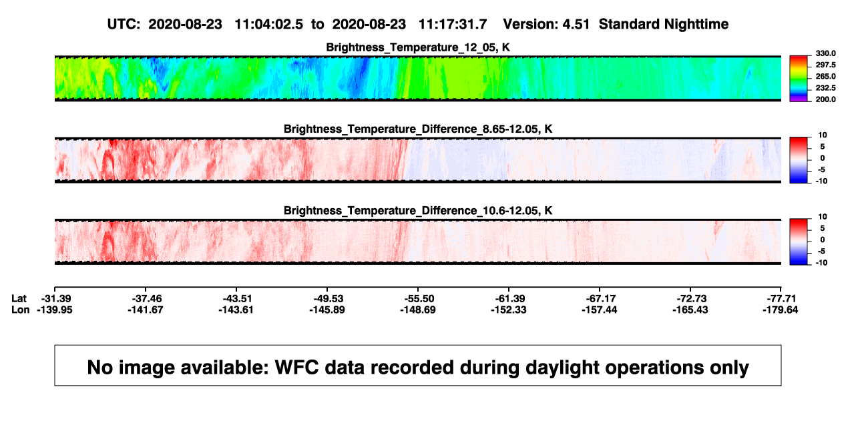Click latitude value -67.17
This screenshot has height=445, width=868.
(600, 298)
